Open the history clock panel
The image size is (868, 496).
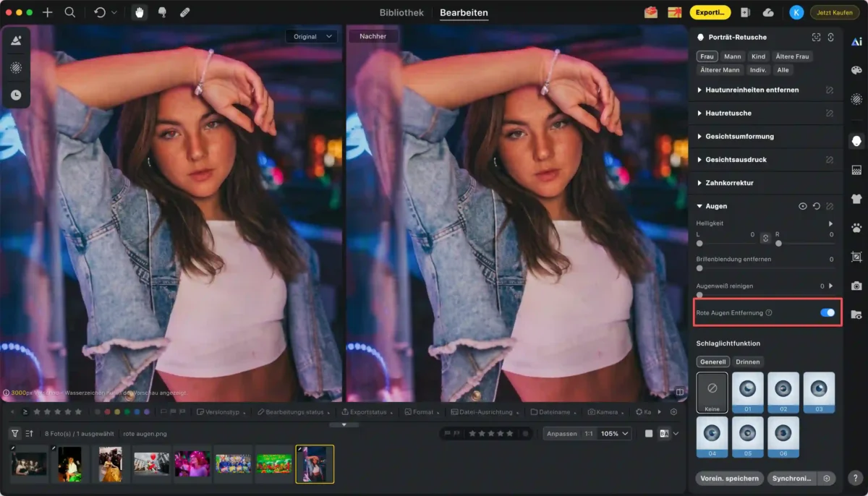(x=16, y=95)
